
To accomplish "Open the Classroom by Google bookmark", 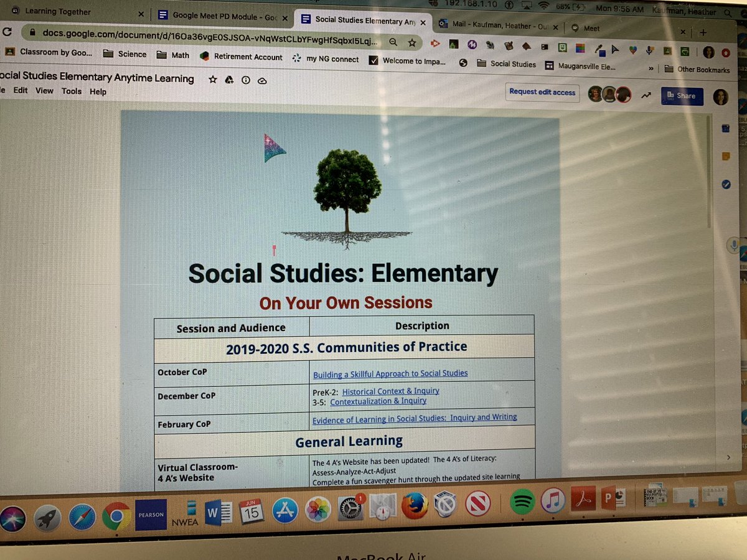I will pyautogui.click(x=49, y=52).
